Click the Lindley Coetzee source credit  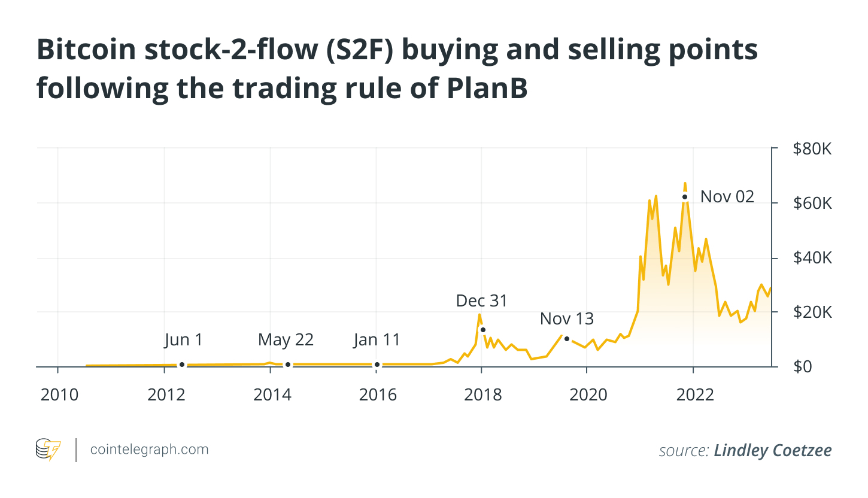773,451
